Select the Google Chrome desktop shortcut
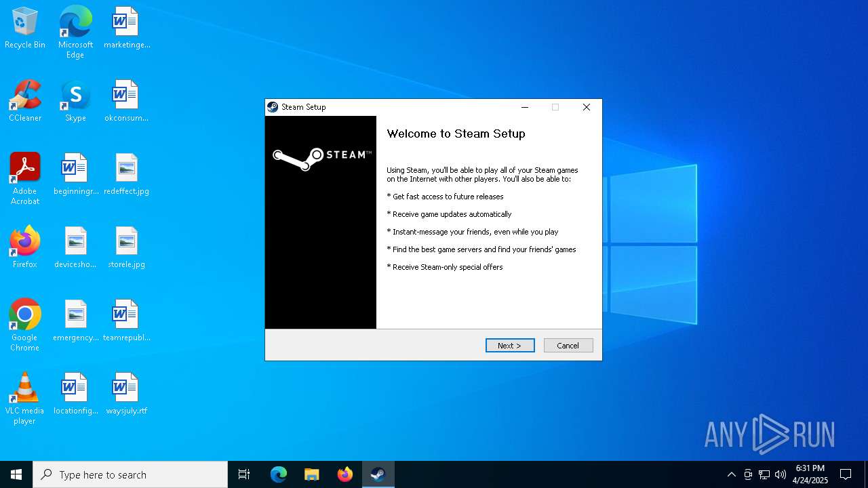Image resolution: width=868 pixels, height=488 pixels. (25, 325)
